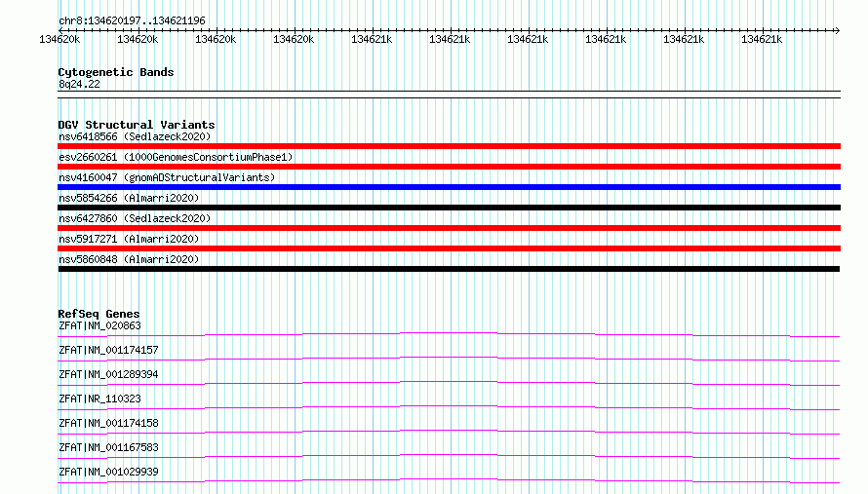The height and width of the screenshot is (494, 868).
Task: Open variant nsv4160047 (gnomADStructuralVariants)
Action: point(167,177)
